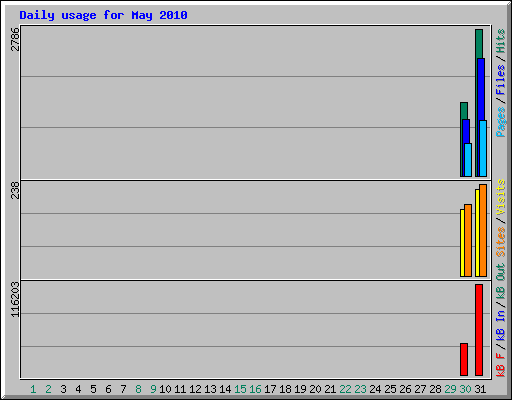
Task: Click day 30 on the x-axis
Action: tap(465, 389)
